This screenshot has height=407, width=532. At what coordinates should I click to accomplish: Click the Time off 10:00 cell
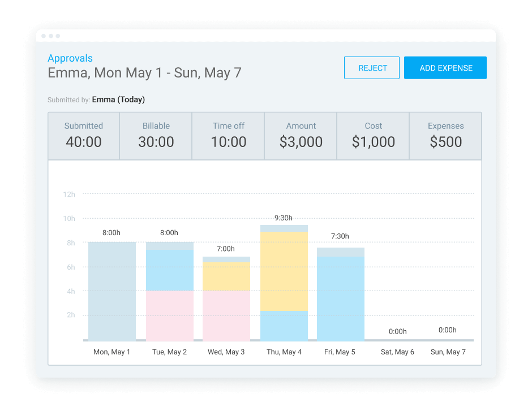coord(228,136)
